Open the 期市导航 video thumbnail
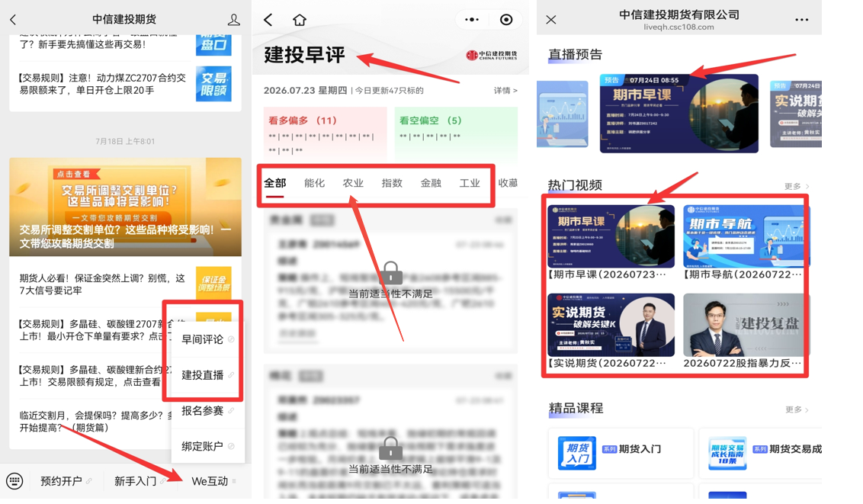The width and height of the screenshot is (863, 504). tap(745, 242)
